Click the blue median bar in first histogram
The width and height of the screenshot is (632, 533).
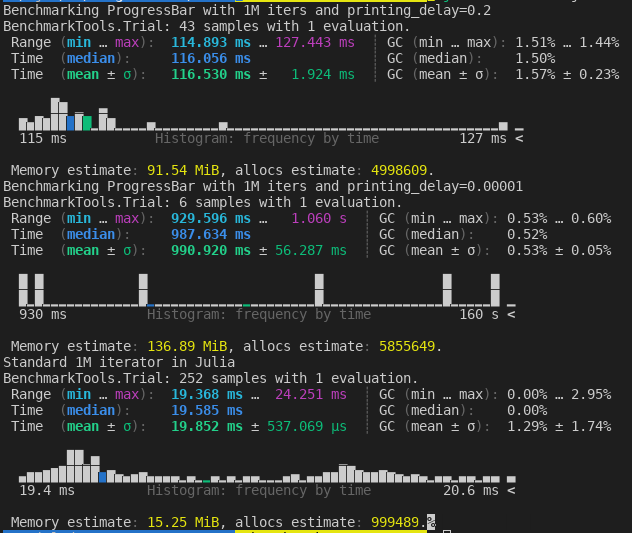pos(71,123)
